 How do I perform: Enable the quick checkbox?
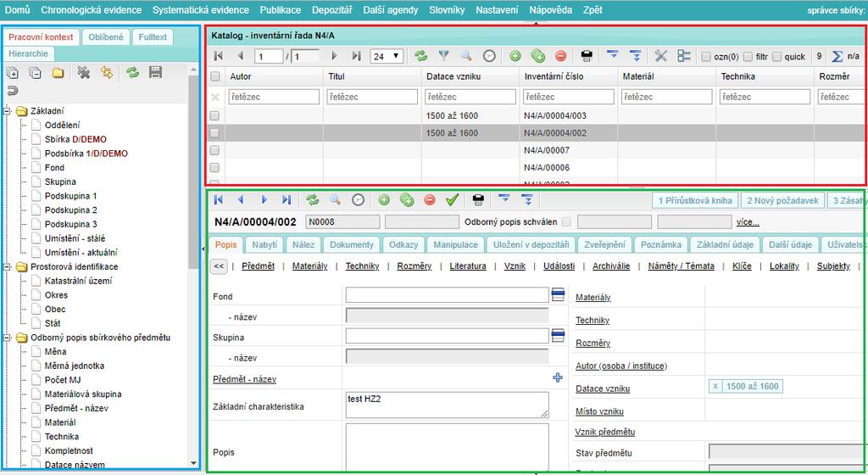point(776,57)
